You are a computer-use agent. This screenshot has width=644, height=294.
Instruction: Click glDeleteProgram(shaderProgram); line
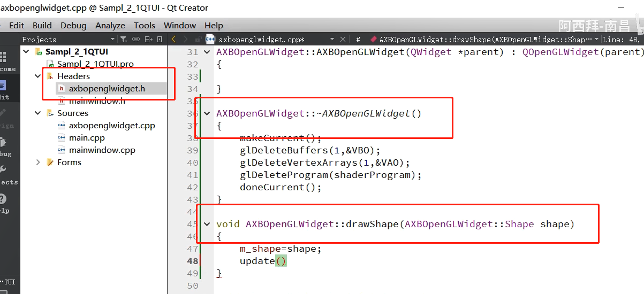coord(331,175)
